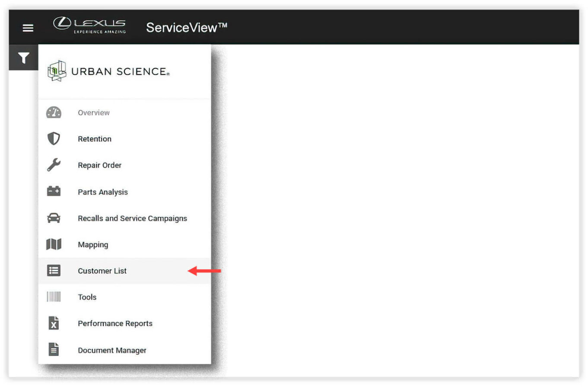Click the Parts Analysis battery icon

coord(54,191)
